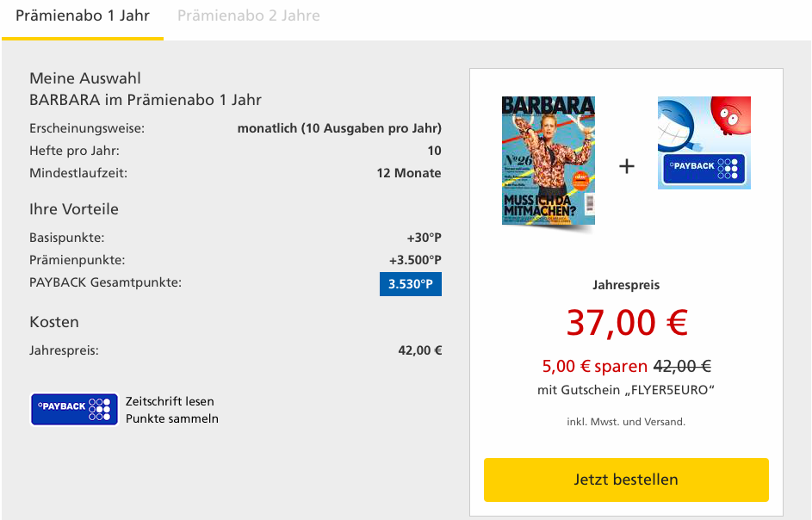Click the blue PAYBACK logo badge
Viewport: 812px width, 520px height.
pos(74,409)
